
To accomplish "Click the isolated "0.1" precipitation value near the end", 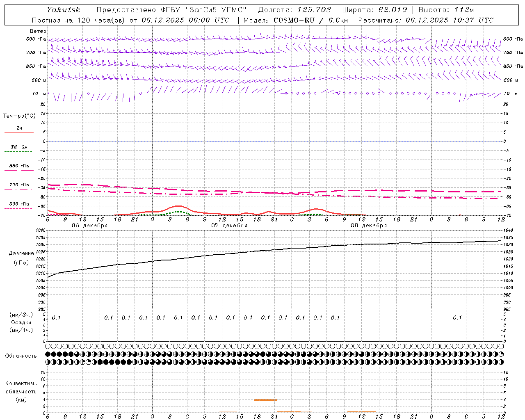I will pyautogui.click(x=457, y=317).
